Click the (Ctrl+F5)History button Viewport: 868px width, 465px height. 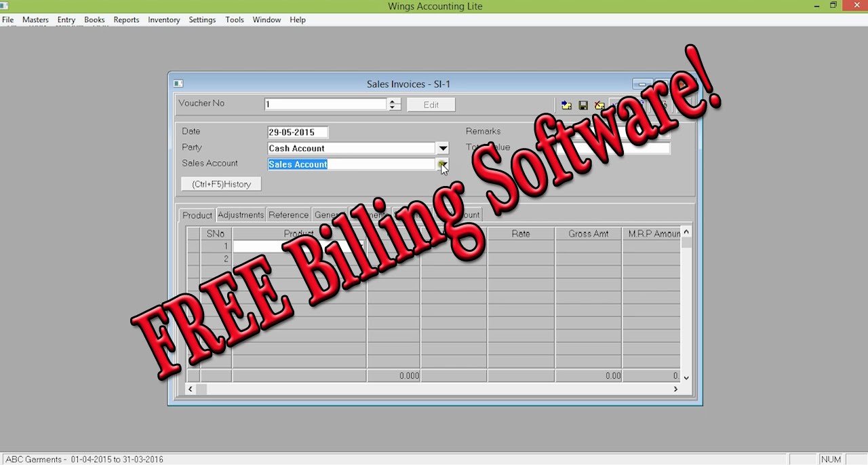(x=222, y=184)
